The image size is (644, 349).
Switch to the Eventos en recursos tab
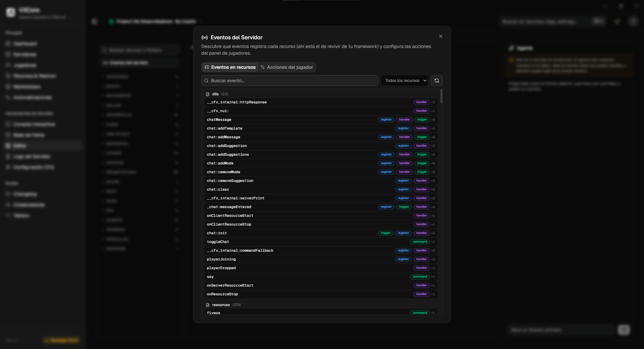[230, 67]
